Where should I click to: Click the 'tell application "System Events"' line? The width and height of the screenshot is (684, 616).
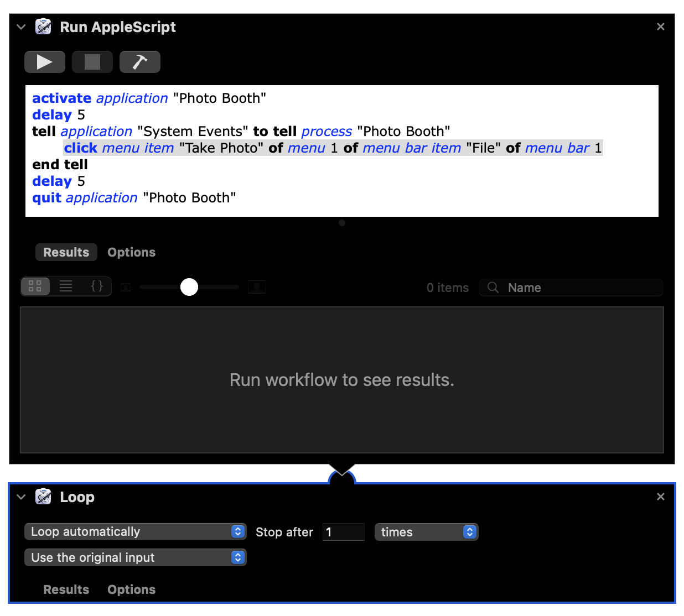click(x=241, y=131)
